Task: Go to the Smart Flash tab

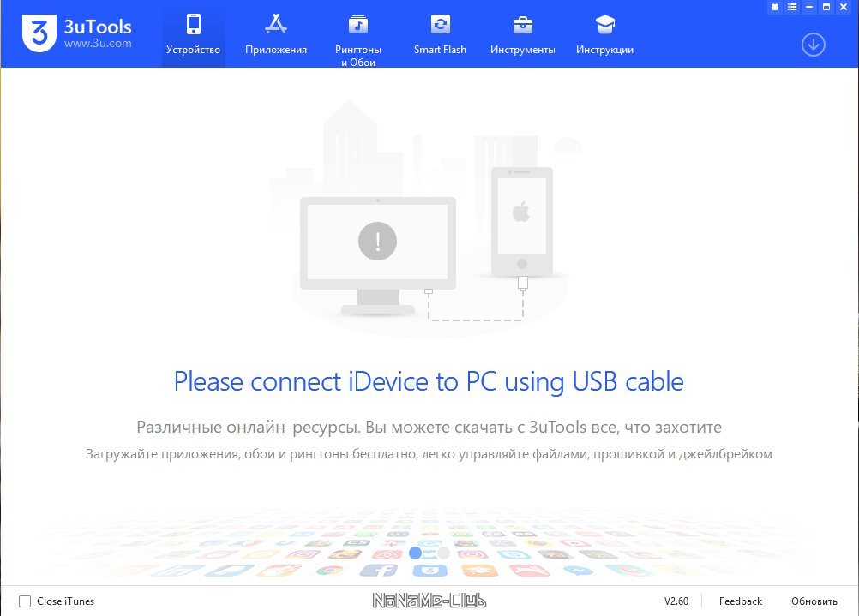Action: coord(440,35)
